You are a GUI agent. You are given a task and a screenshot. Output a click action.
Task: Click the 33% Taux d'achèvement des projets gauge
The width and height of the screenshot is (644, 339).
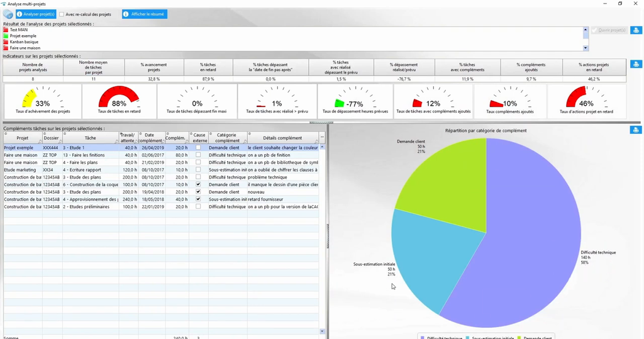(43, 101)
